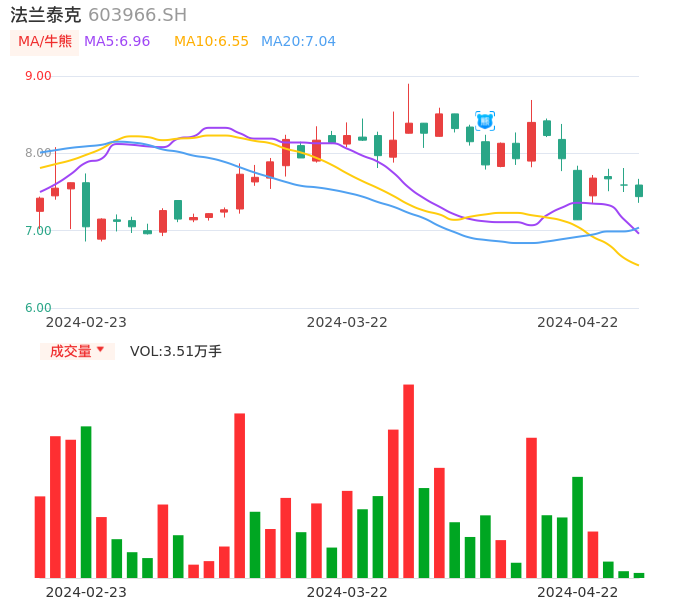
Task: Toggle the MA20:7.04 legend line
Action: pos(298,42)
